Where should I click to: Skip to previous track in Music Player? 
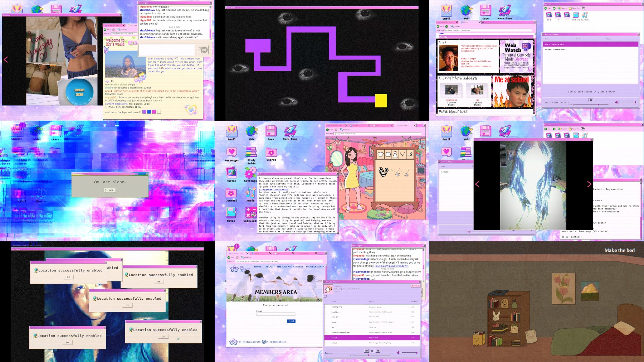(366, 351)
